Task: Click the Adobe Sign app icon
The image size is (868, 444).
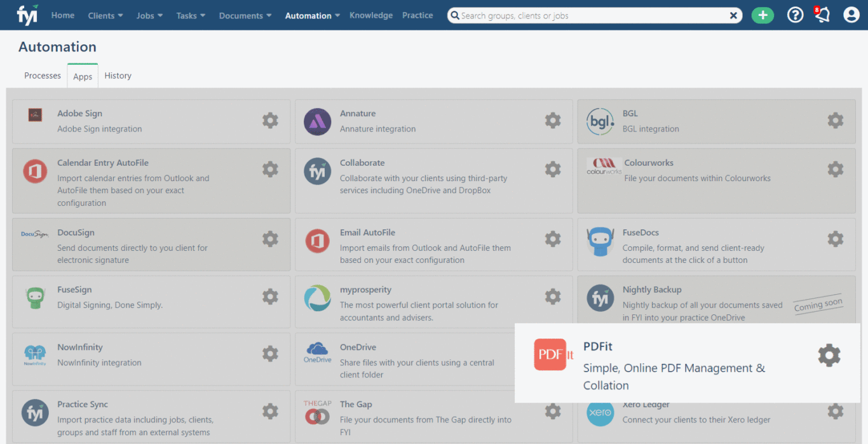Action: click(x=35, y=116)
